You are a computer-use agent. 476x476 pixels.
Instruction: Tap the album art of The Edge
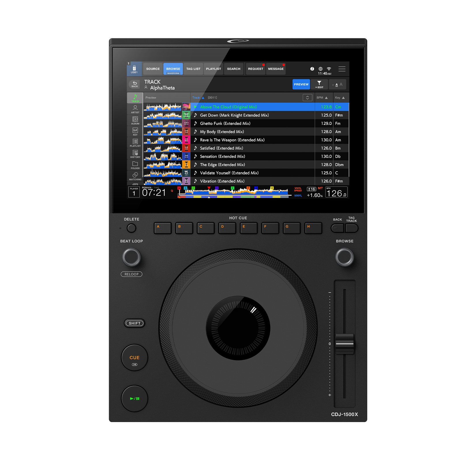point(186,165)
